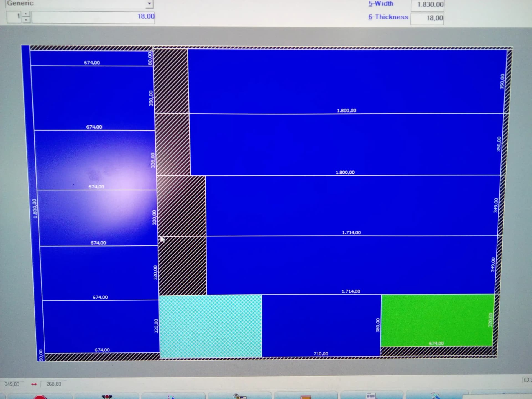The image size is (532, 399).
Task: Select the green 674,00 x 320,00 panel
Action: pyautogui.click(x=437, y=320)
